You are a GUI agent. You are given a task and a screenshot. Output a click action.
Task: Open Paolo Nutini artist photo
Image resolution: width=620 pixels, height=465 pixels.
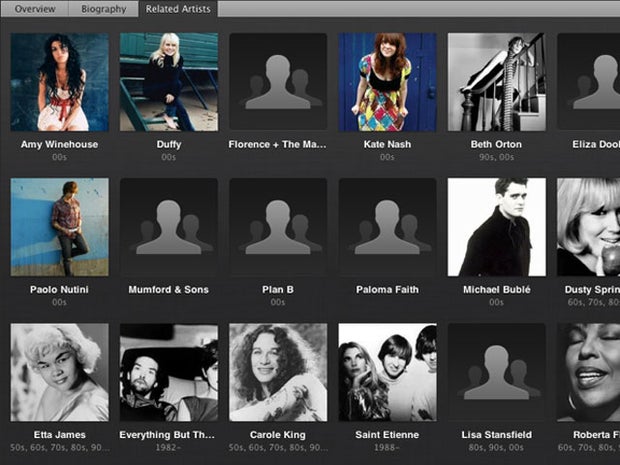click(x=59, y=227)
